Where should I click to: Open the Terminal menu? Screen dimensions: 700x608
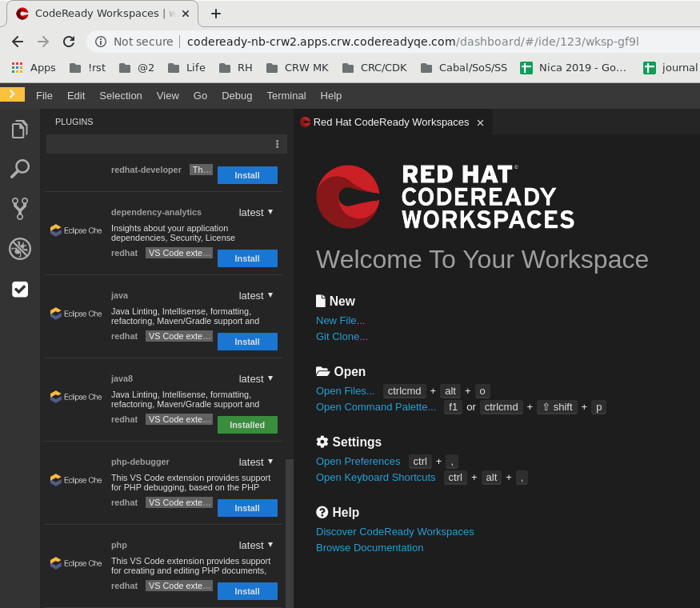[286, 95]
